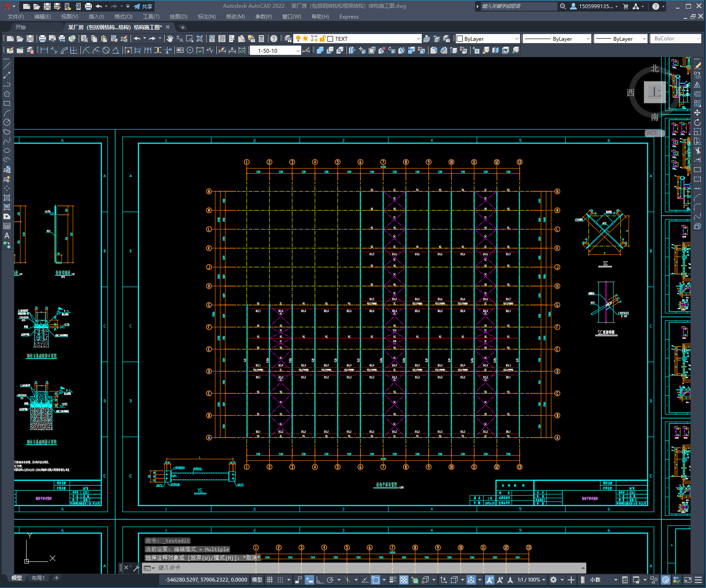Screen dimensions: 706x588
Task: Select the Polygon tool in left toolbar
Action: (7, 94)
